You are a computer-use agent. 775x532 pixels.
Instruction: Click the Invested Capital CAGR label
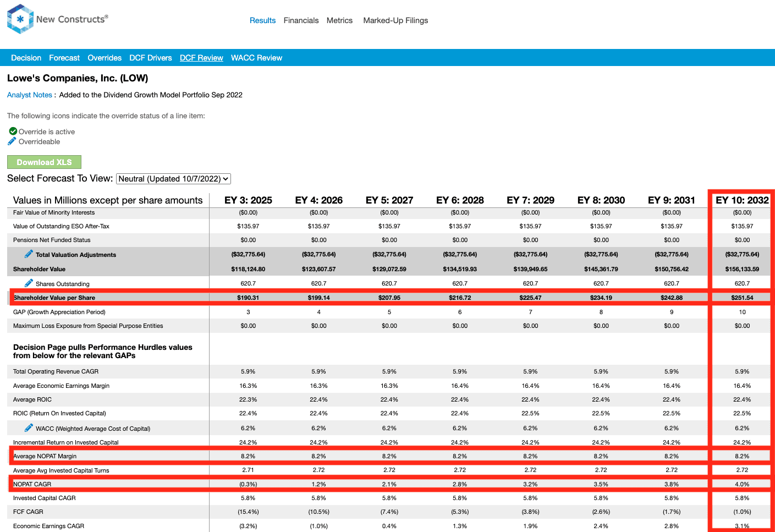pos(45,498)
